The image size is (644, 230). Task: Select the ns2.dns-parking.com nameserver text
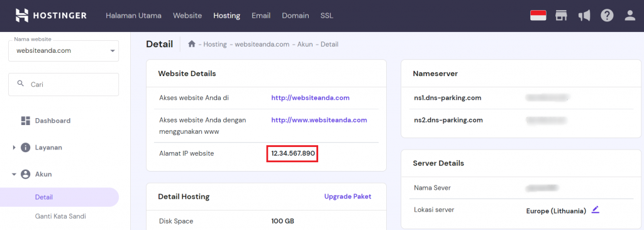pos(448,120)
